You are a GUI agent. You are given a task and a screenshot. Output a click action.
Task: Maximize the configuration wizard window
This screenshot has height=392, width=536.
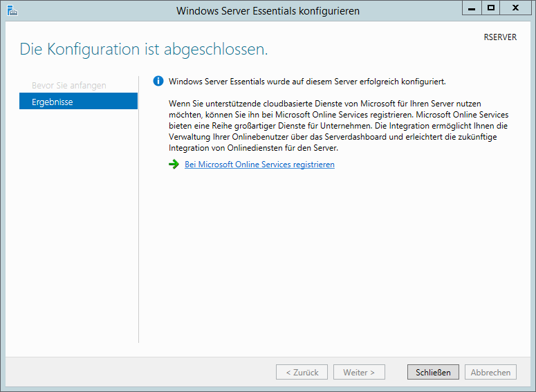coord(491,8)
